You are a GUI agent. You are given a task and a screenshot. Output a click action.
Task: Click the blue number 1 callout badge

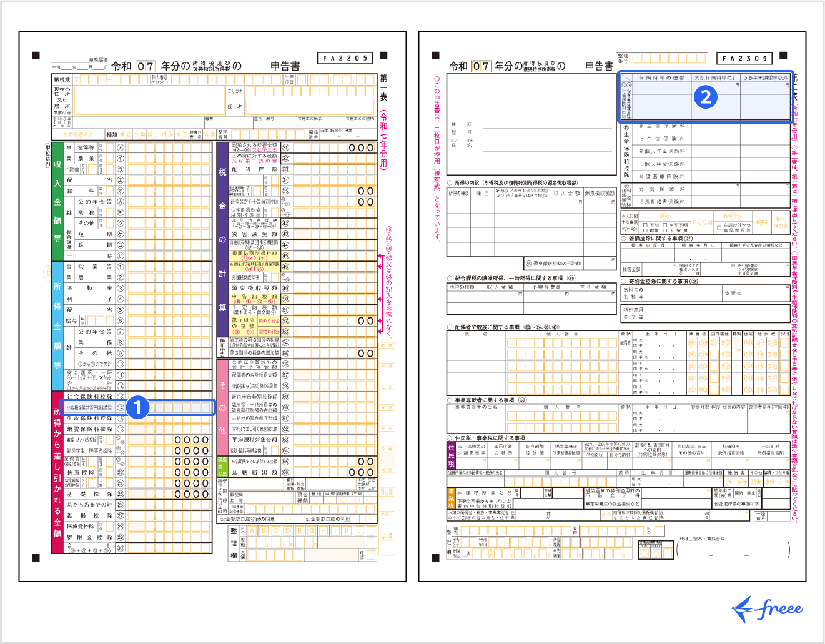[x=137, y=407]
